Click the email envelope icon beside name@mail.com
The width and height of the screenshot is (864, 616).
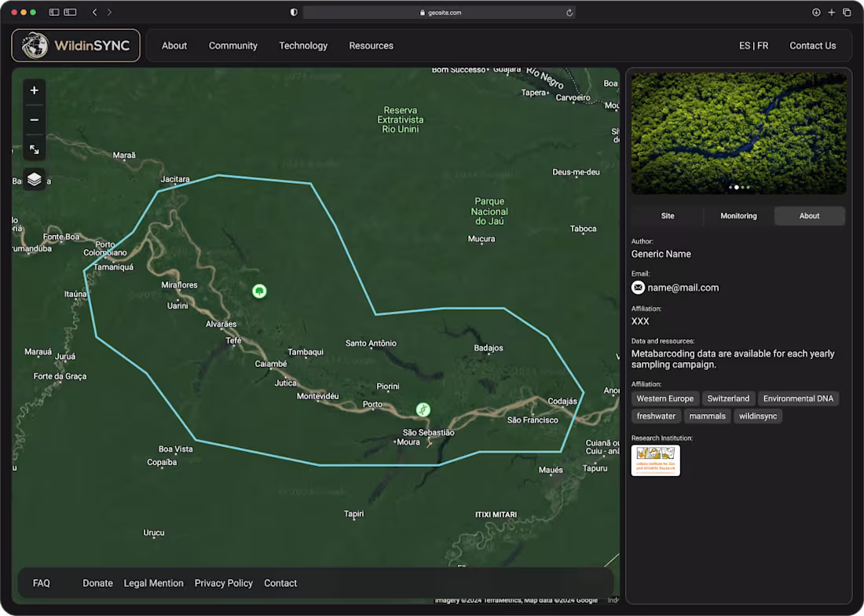pos(638,288)
